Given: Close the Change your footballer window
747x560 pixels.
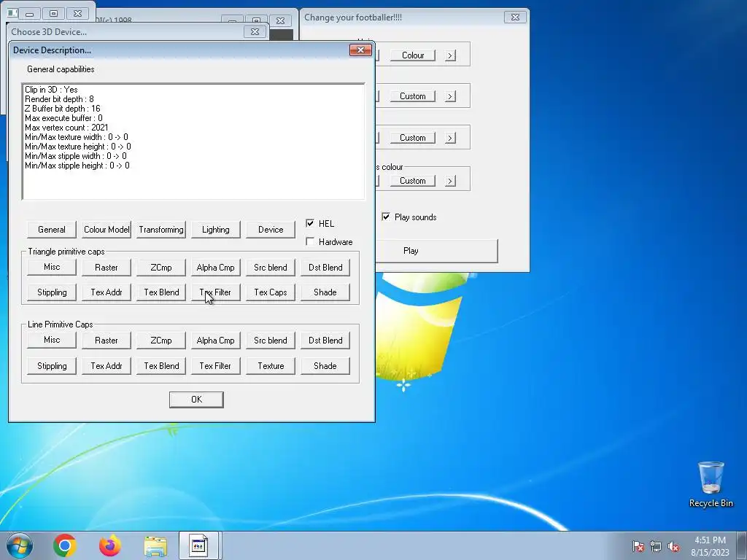Looking at the screenshot, I should pyautogui.click(x=515, y=17).
